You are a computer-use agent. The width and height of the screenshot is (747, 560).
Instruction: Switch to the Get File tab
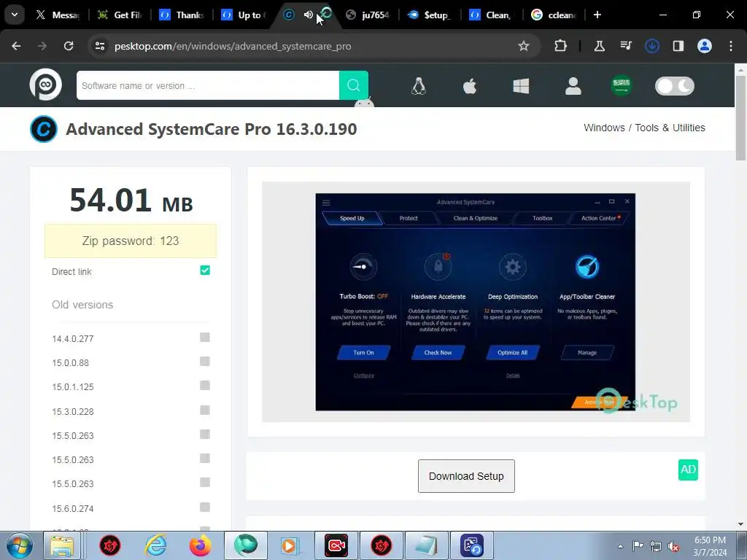(120, 15)
